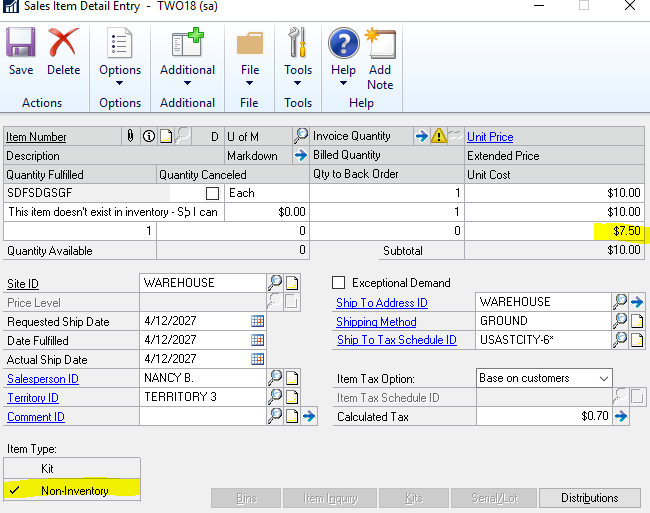Open the U of M lookup magnifier
Screen dimensions: 650x513
coord(301,135)
